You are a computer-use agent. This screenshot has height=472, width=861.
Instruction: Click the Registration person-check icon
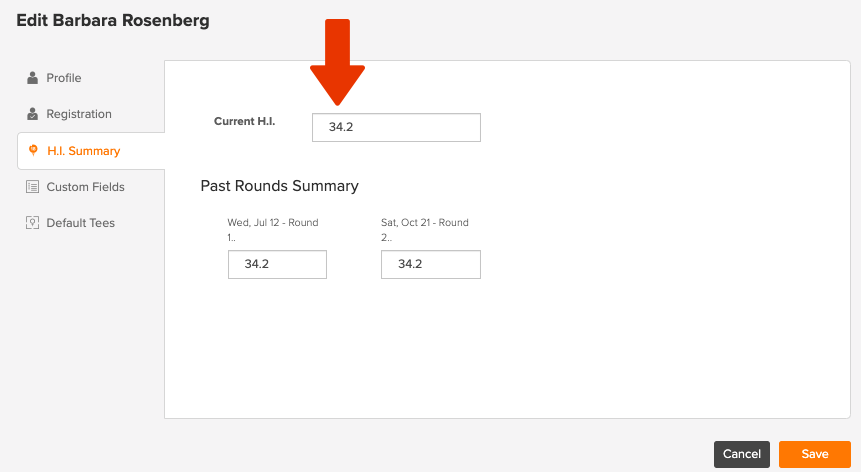32,114
